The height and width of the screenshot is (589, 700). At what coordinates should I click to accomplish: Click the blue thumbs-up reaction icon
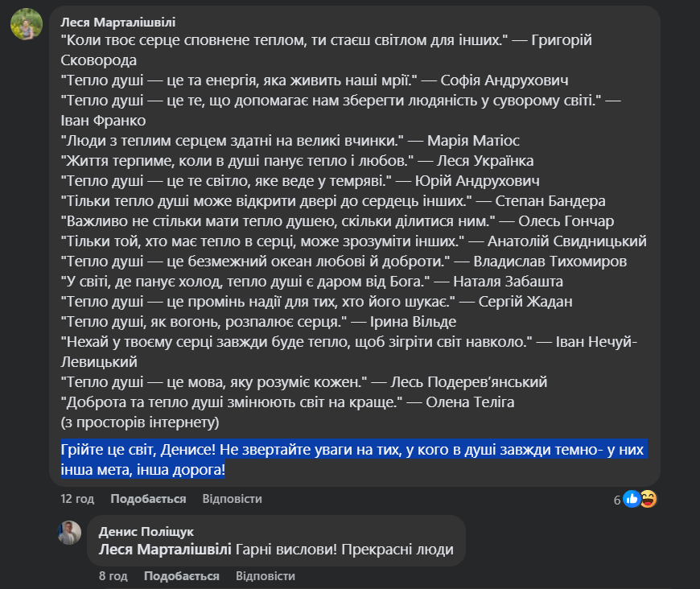point(632,499)
